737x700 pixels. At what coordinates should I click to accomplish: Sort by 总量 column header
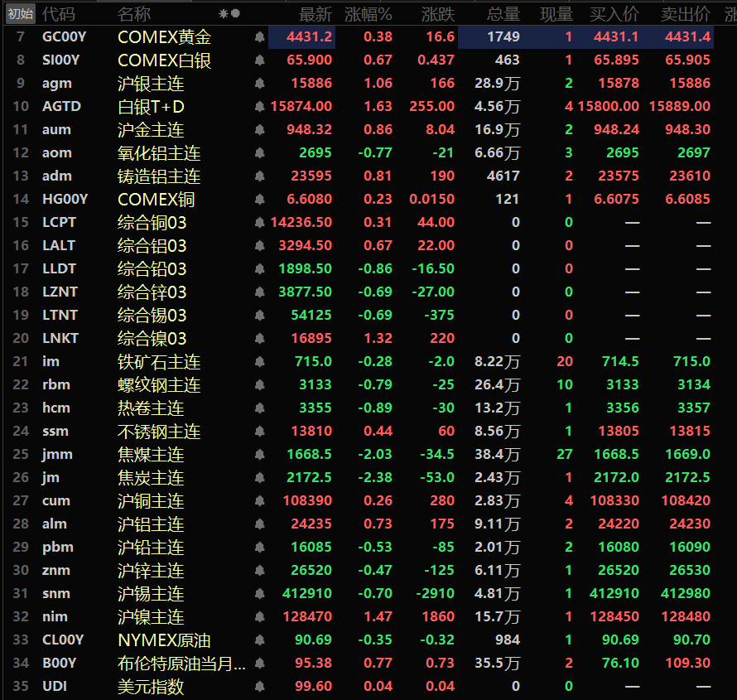(503, 14)
